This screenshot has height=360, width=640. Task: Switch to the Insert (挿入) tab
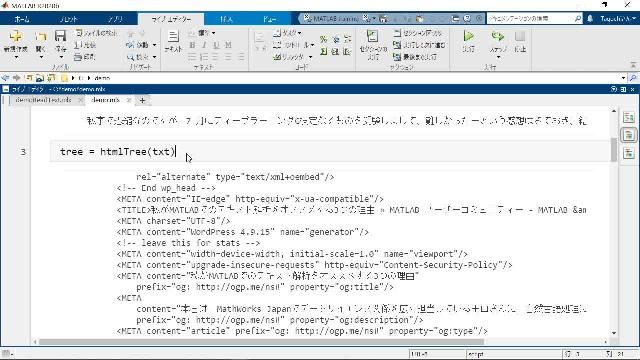[226, 19]
